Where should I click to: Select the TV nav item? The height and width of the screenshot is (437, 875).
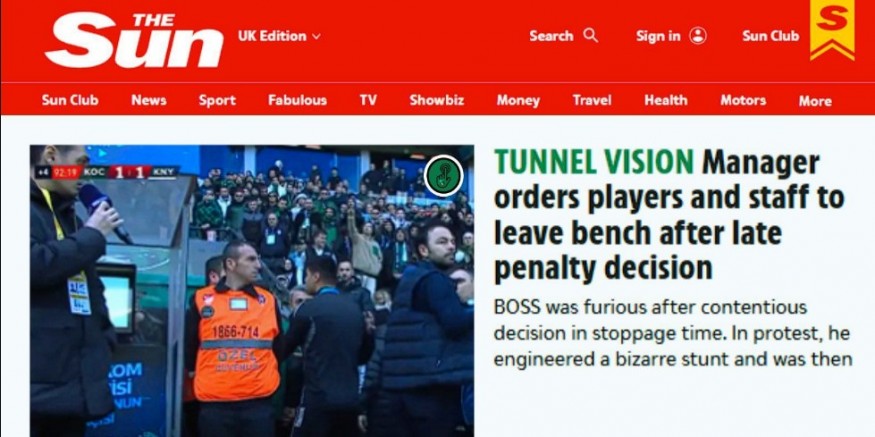(x=368, y=100)
